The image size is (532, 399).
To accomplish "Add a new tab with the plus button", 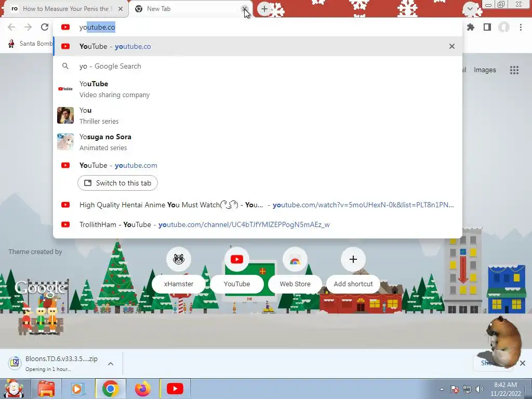I will (x=264, y=9).
